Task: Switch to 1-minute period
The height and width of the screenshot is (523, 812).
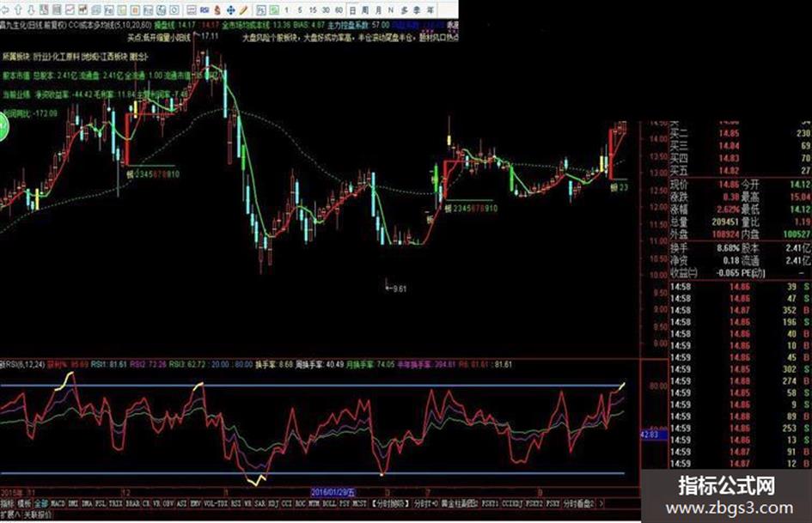Action: pos(286,9)
